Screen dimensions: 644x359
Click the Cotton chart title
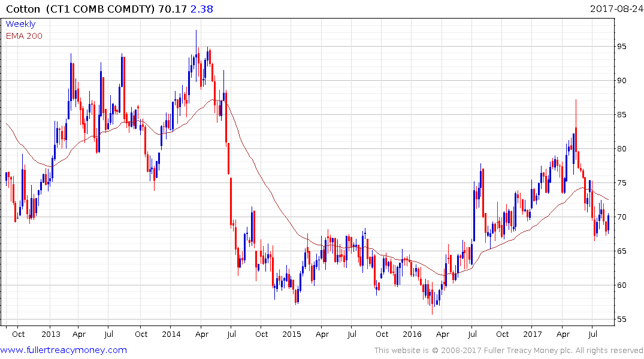click(x=23, y=8)
